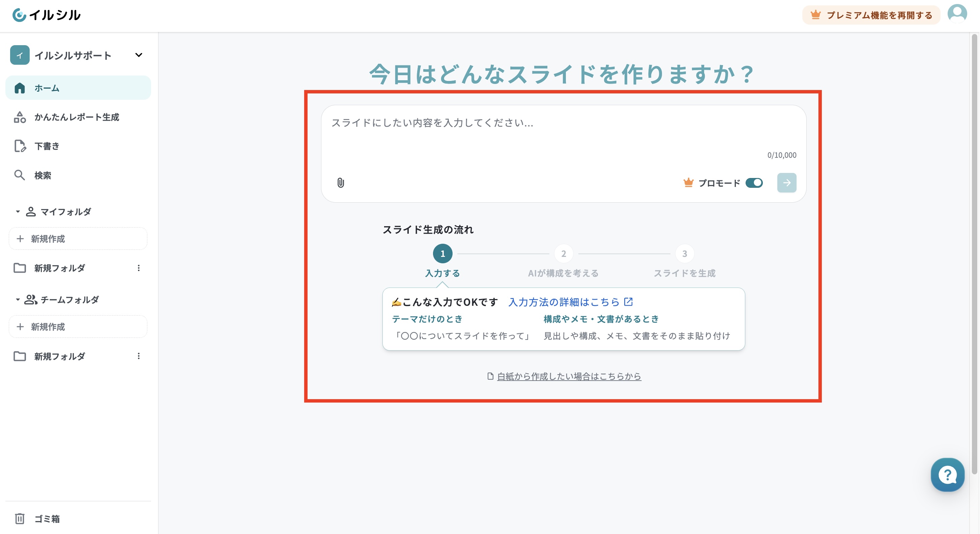
Task: Click the people icon beside チームフォルダ
Action: coord(31,300)
